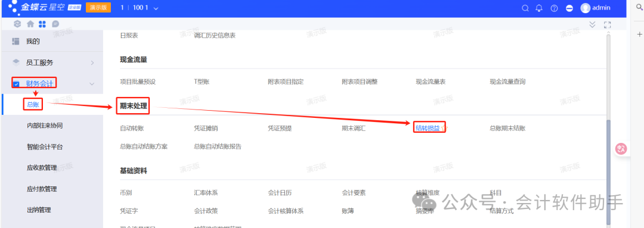Click the 员工服务 layers icon

(x=16, y=63)
